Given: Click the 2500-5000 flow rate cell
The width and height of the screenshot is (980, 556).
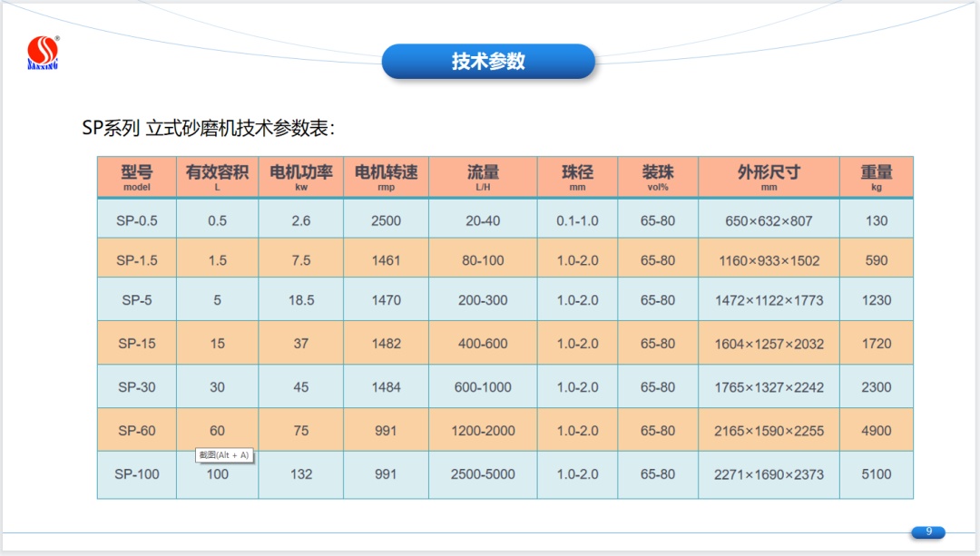Looking at the screenshot, I should tap(483, 474).
